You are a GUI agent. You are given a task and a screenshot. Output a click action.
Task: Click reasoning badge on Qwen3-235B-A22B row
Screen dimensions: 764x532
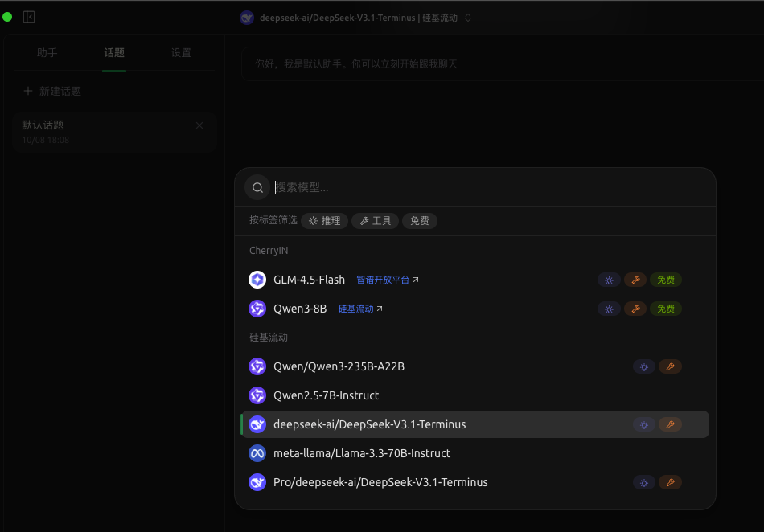click(644, 366)
